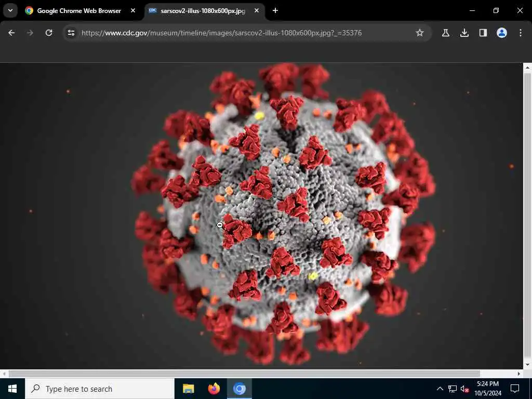Viewport: 532px width, 399px height.
Task: Open the clock showing 5:24 PM
Action: pyautogui.click(x=488, y=389)
